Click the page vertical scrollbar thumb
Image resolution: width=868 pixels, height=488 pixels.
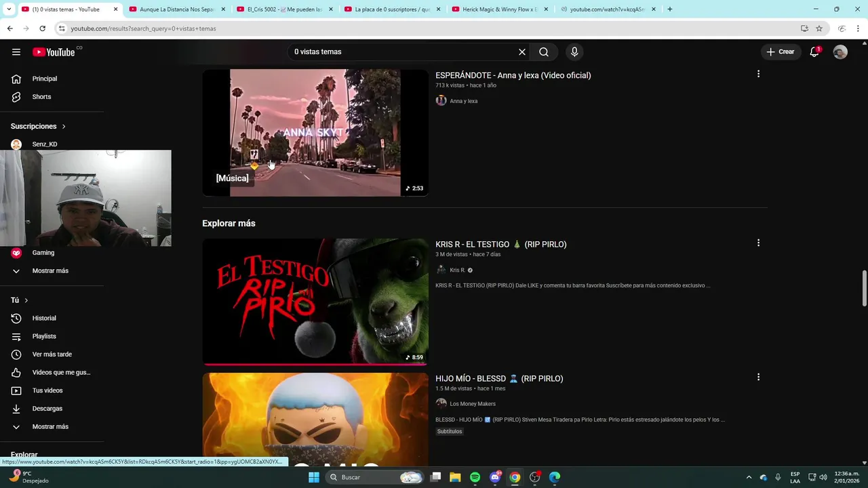(864, 288)
